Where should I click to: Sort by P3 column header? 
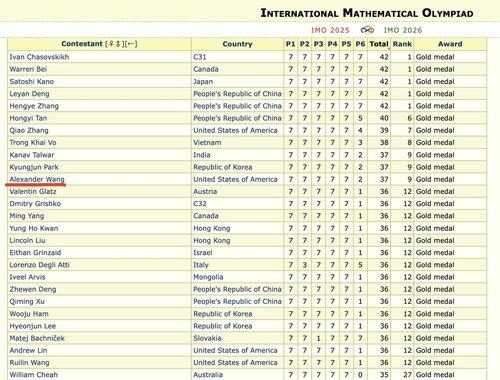(318, 44)
